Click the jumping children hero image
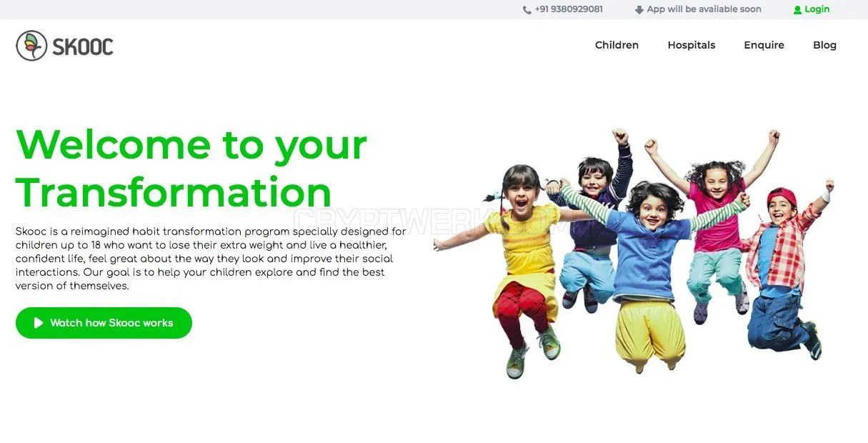 tap(634, 254)
